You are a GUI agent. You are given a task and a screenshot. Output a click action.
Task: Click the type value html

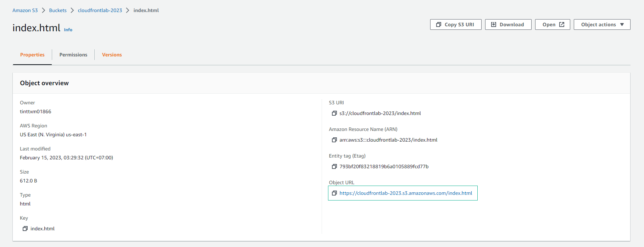pyautogui.click(x=25, y=204)
